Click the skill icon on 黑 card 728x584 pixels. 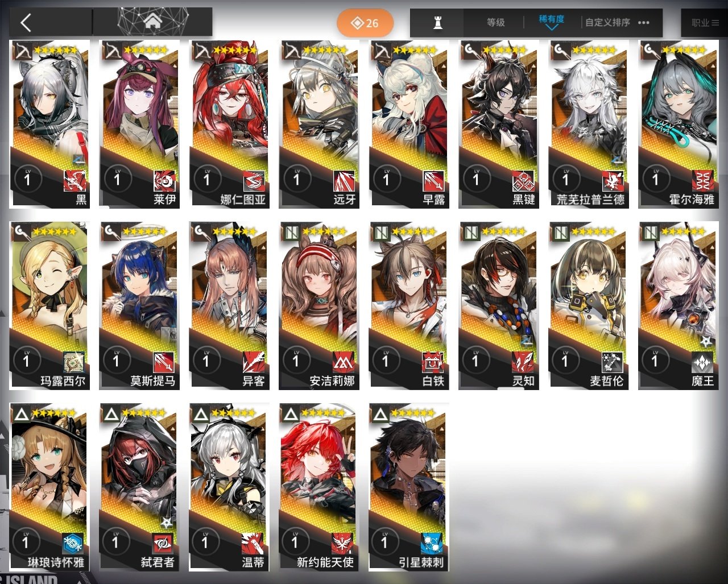click(x=75, y=181)
